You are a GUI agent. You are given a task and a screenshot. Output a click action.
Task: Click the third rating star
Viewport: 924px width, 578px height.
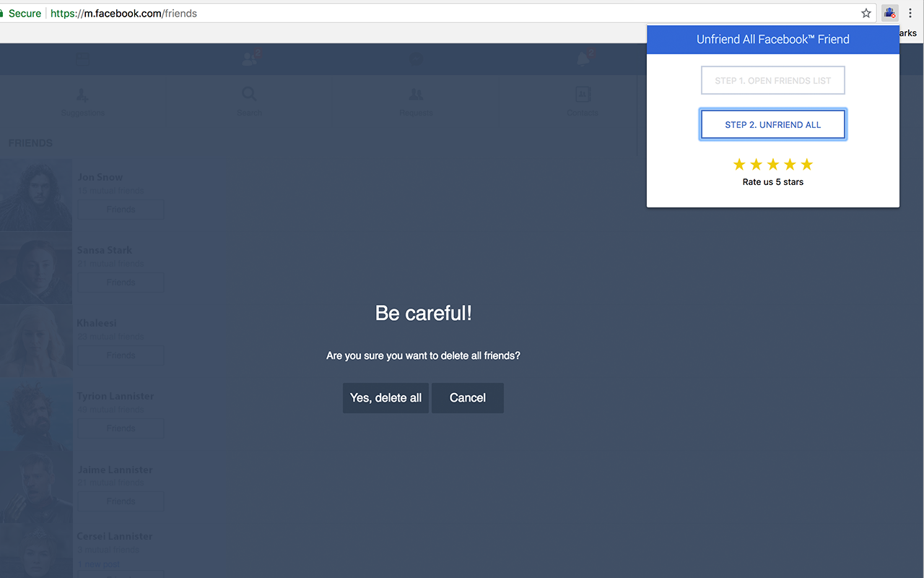pyautogui.click(x=773, y=165)
